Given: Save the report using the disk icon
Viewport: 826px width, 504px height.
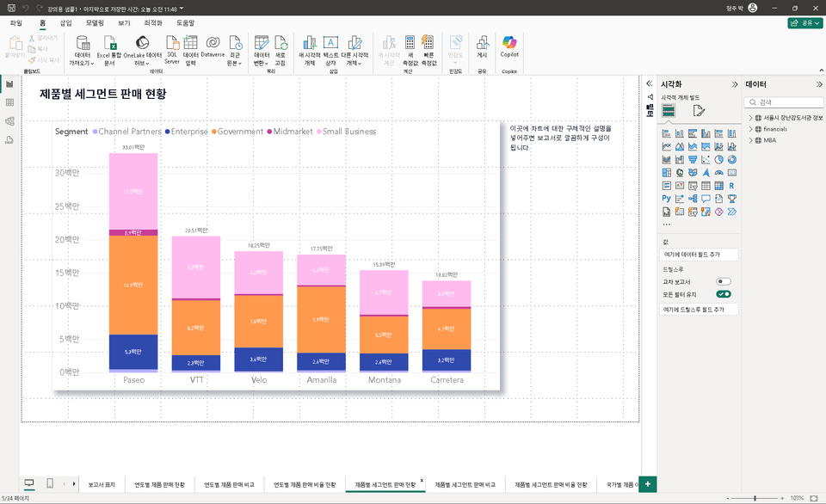Looking at the screenshot, I should tap(11, 9).
